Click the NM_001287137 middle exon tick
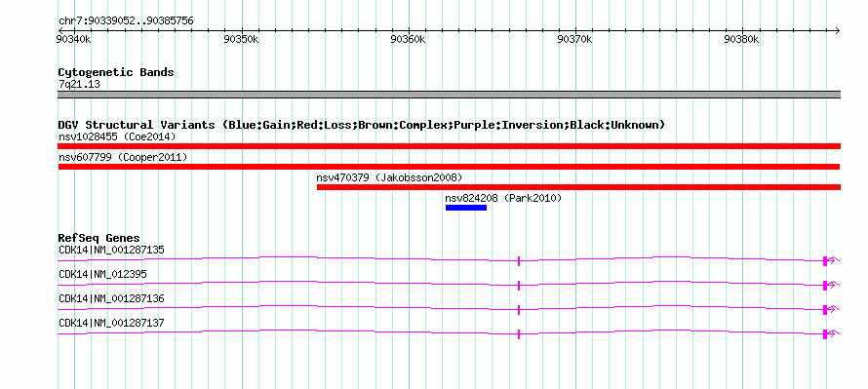 click(x=519, y=333)
